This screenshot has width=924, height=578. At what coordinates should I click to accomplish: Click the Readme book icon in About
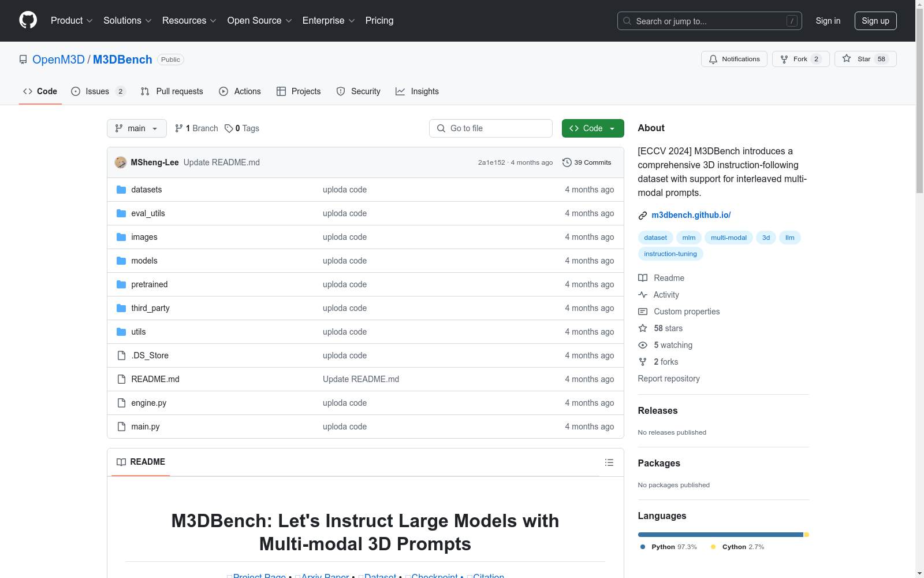[643, 278]
